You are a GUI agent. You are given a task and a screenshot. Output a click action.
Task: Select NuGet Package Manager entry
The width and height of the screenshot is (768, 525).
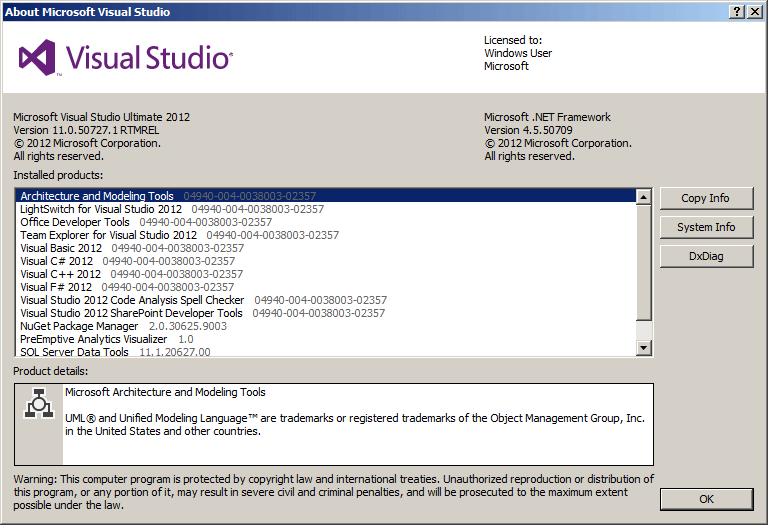(x=326, y=326)
